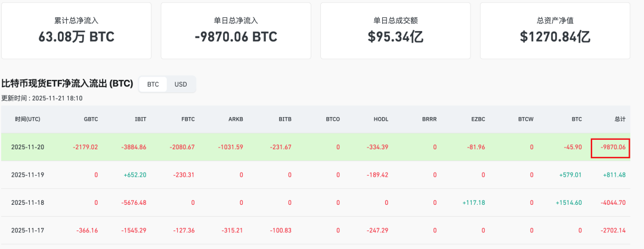Image resolution: width=644 pixels, height=249 pixels.
Task: Click the highlighted -9870.06 total cell
Action: 611,147
